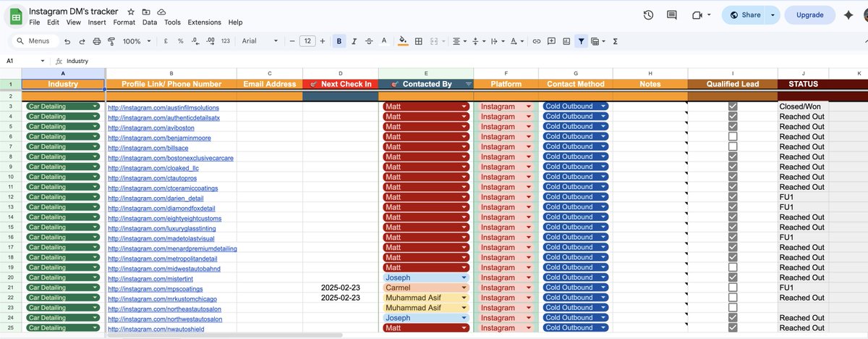
Task: Apply Strikethrough formatting
Action: (x=370, y=41)
